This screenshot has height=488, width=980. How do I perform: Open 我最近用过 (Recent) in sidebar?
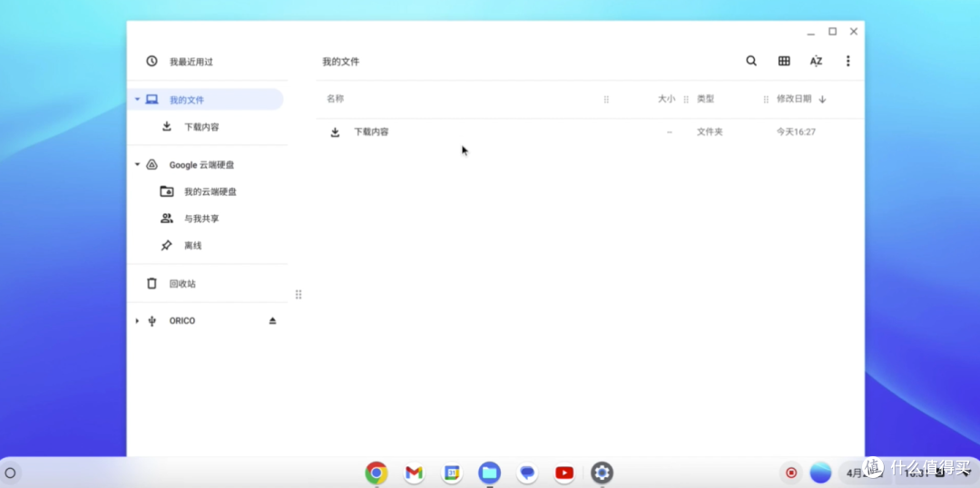click(206, 62)
